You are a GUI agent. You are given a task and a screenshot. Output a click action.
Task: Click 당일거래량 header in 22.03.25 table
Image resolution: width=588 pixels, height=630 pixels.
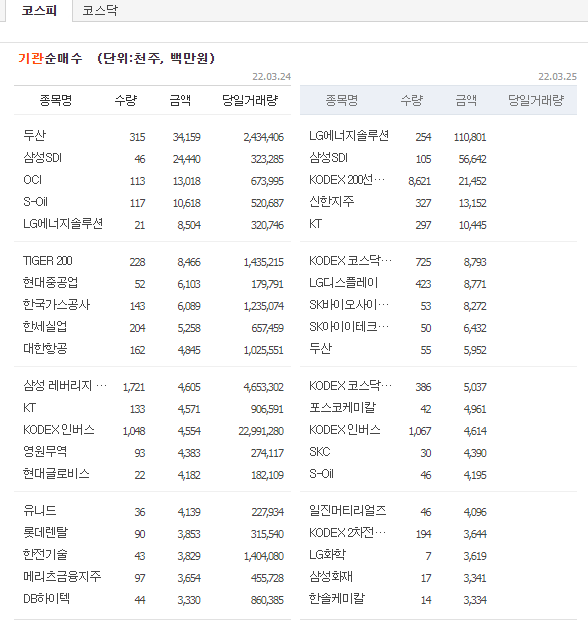[x=536, y=100]
